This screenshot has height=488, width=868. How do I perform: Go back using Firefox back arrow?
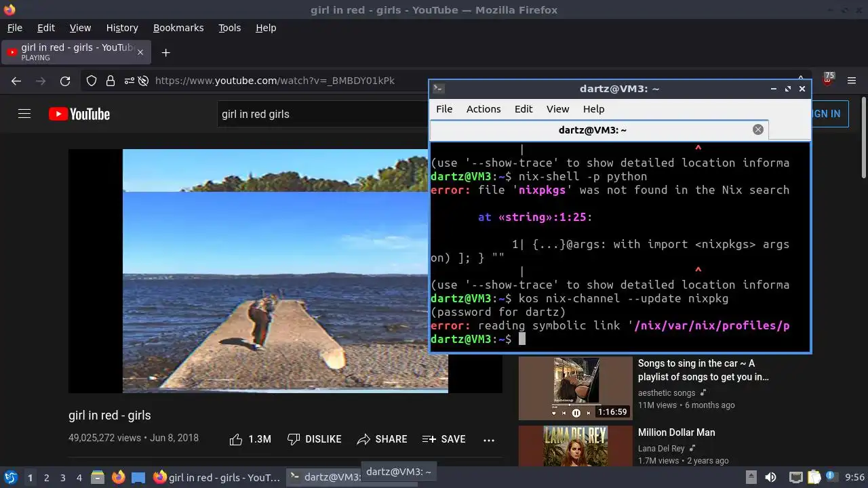tap(16, 81)
